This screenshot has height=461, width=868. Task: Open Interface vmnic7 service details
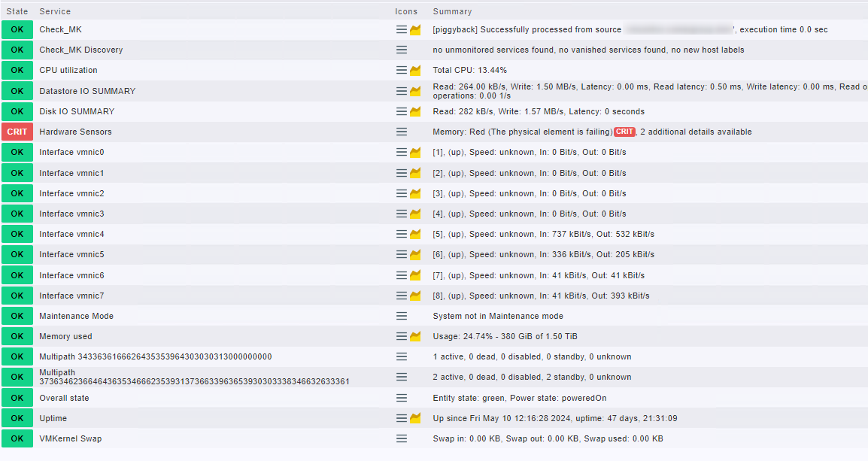pyautogui.click(x=71, y=296)
